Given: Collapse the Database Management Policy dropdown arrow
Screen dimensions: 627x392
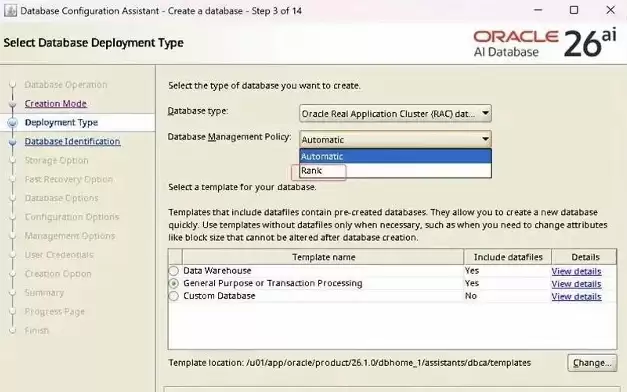Looking at the screenshot, I should (x=485, y=139).
